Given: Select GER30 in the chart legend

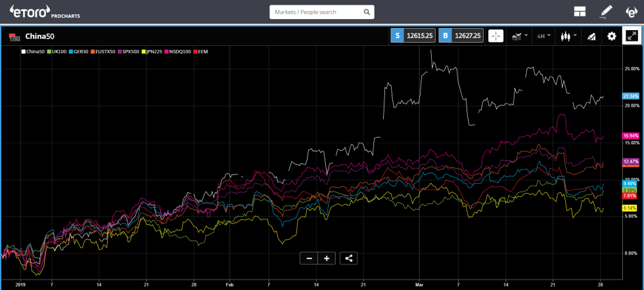Looking at the screenshot, I should click(x=81, y=51).
